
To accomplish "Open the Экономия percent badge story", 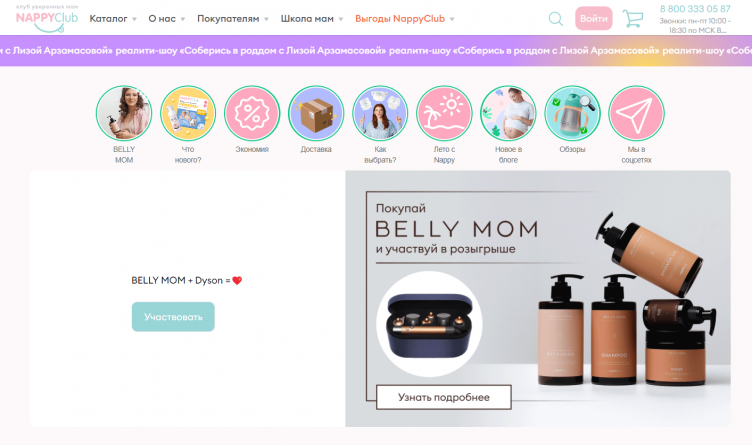I will tap(252, 113).
